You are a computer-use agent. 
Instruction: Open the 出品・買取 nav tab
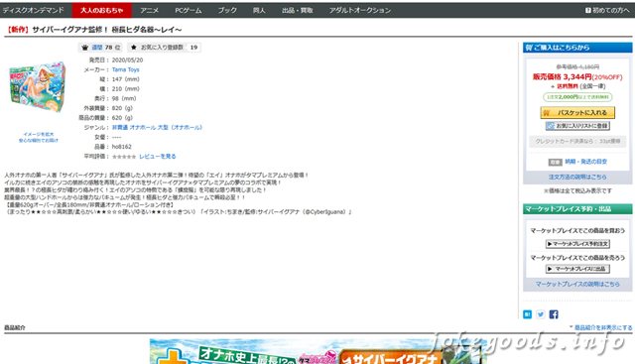coord(298,10)
